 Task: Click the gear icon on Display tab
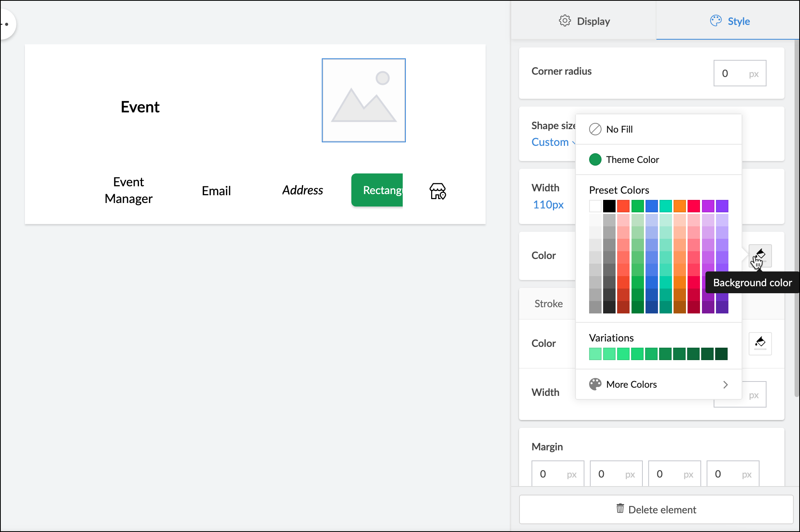coord(565,21)
